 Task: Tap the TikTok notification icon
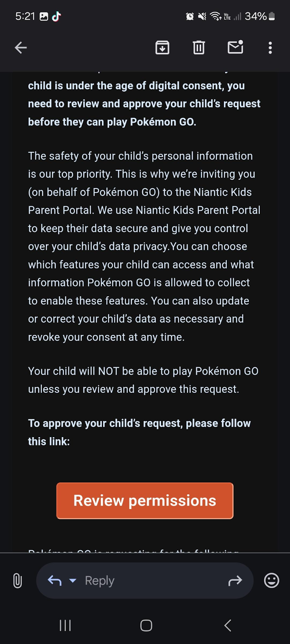pyautogui.click(x=56, y=17)
